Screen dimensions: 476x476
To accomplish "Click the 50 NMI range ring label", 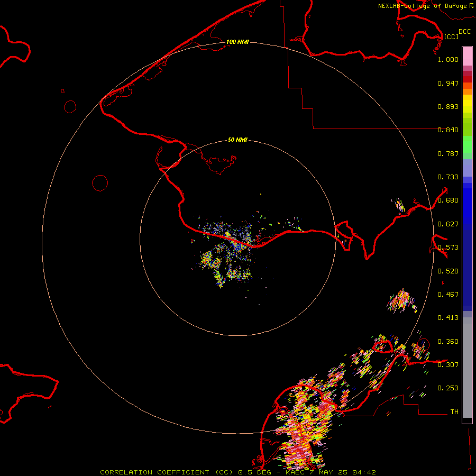I will click(x=237, y=140).
